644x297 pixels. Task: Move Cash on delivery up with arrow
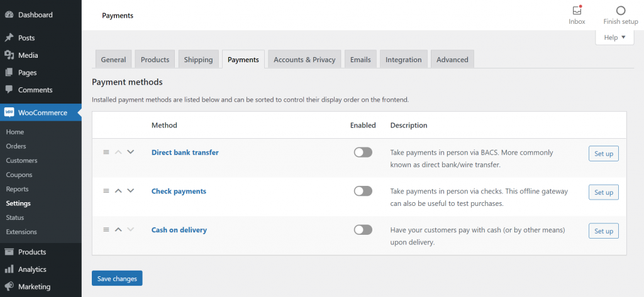(118, 230)
